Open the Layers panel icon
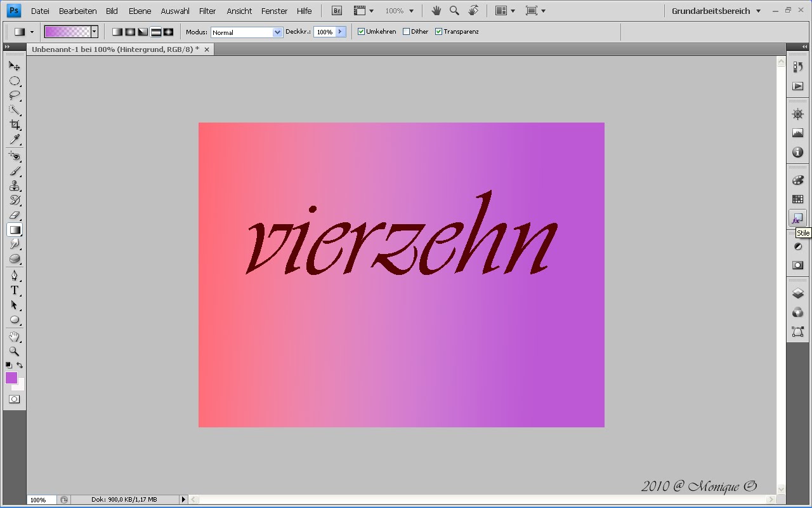The image size is (812, 508). click(x=798, y=293)
